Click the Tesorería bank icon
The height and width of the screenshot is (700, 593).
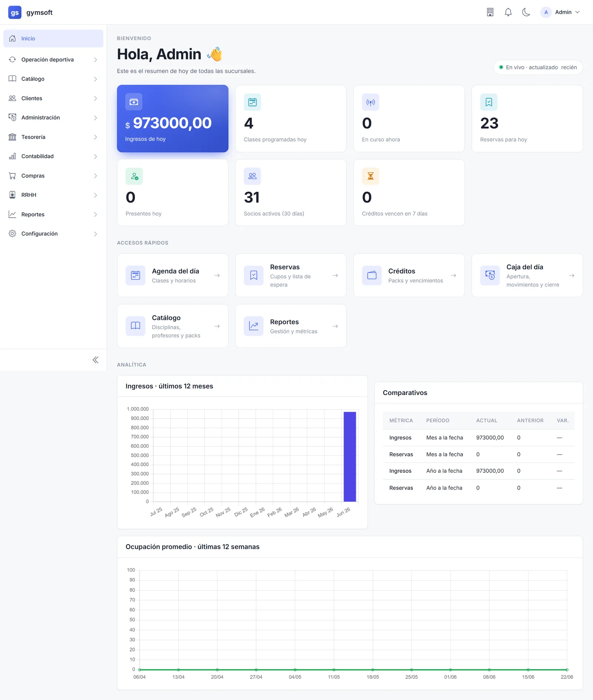[12, 137]
